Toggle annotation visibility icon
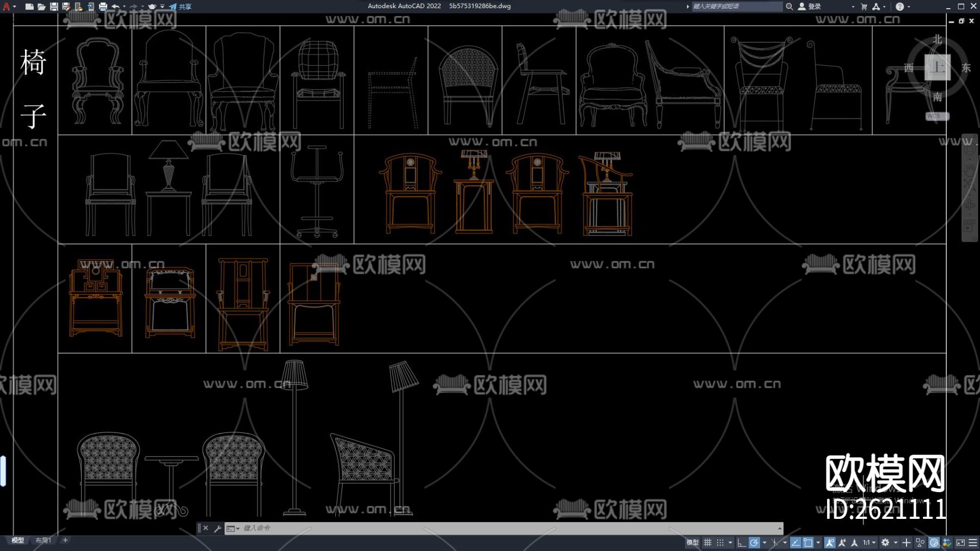980x551 pixels. pos(830,542)
